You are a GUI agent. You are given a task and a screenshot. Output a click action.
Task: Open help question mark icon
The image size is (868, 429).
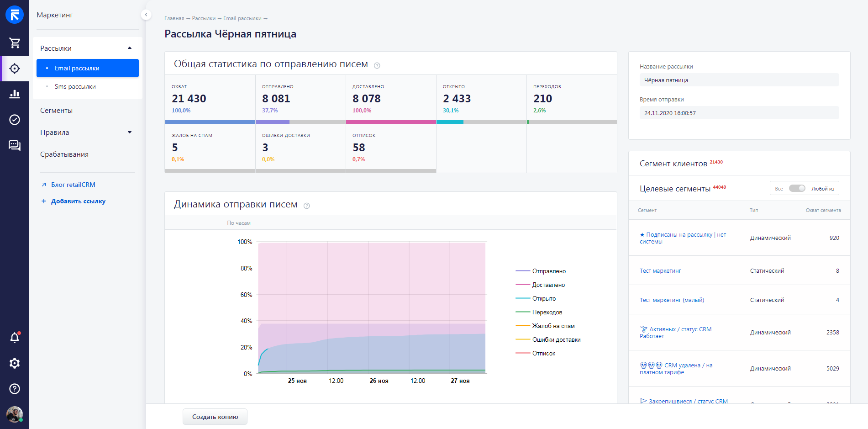point(15,389)
